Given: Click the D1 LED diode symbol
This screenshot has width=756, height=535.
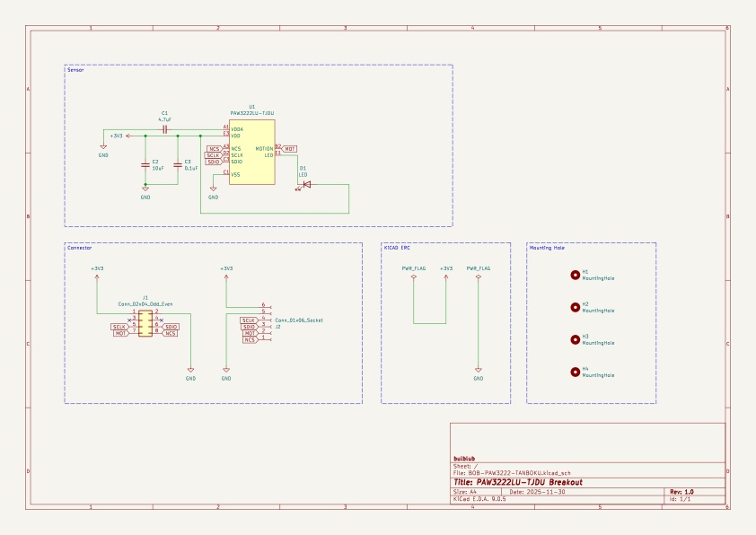Looking at the screenshot, I should click(x=304, y=185).
